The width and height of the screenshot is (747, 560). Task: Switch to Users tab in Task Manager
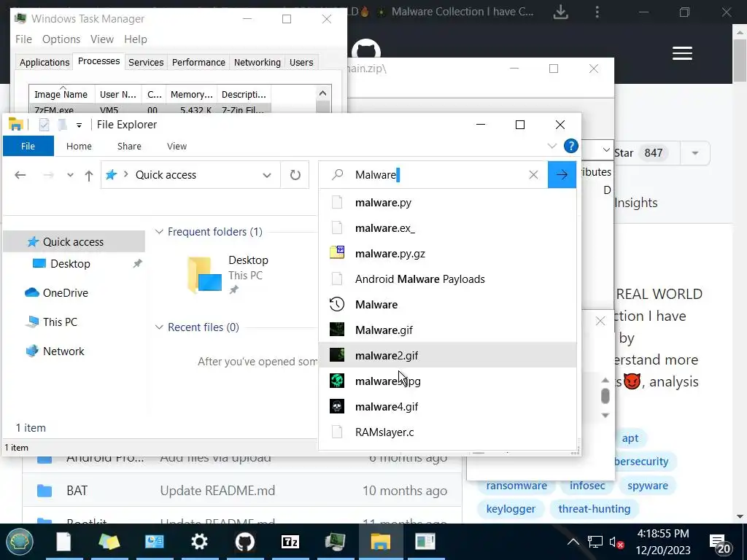coord(301,63)
